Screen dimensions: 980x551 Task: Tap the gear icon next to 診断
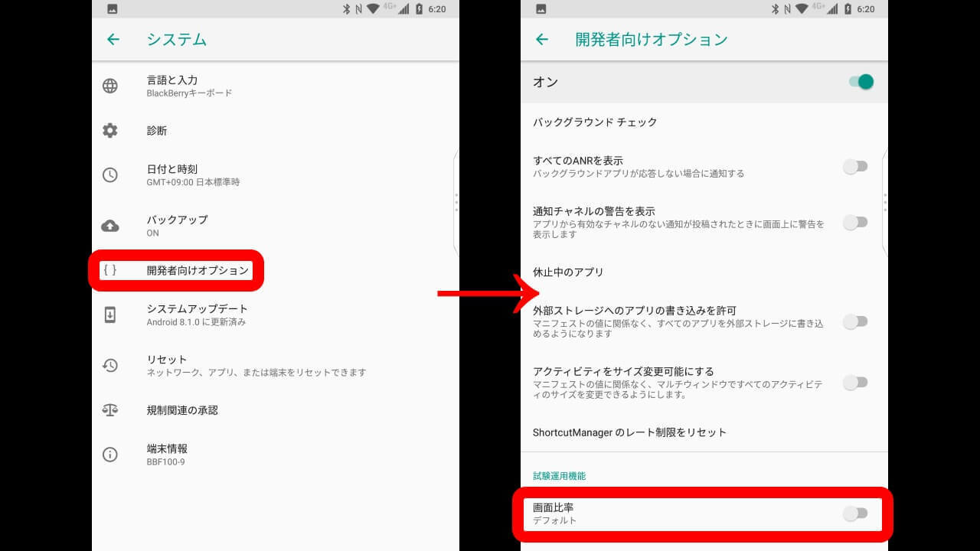tap(110, 131)
